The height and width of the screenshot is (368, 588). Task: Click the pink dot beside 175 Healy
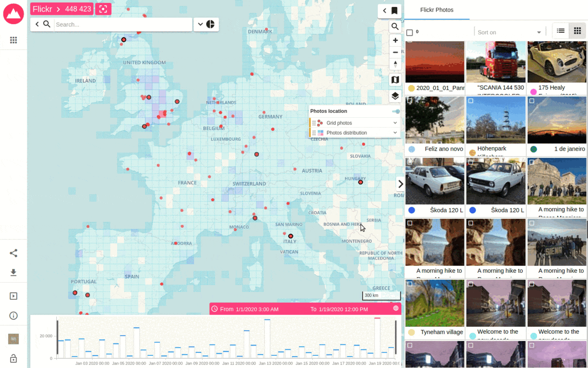(x=534, y=92)
